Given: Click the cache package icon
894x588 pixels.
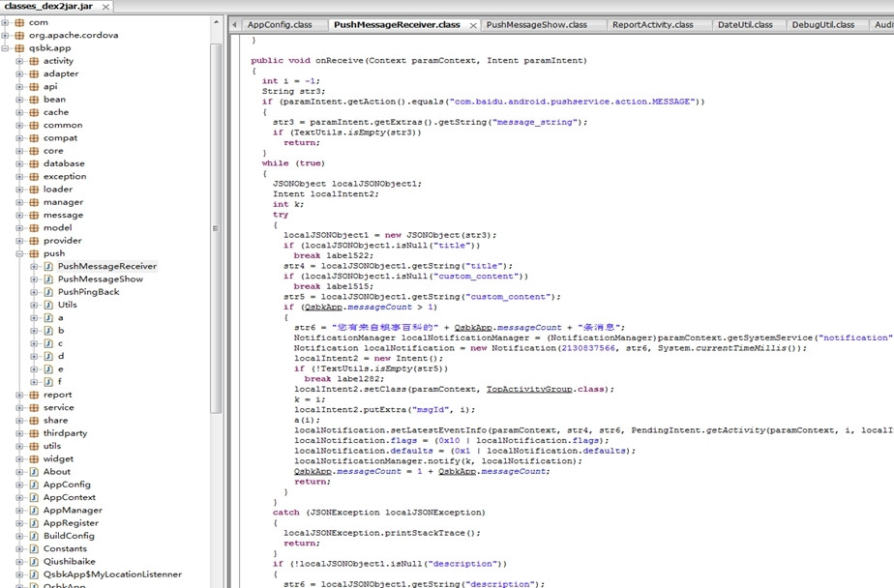Looking at the screenshot, I should [x=34, y=112].
